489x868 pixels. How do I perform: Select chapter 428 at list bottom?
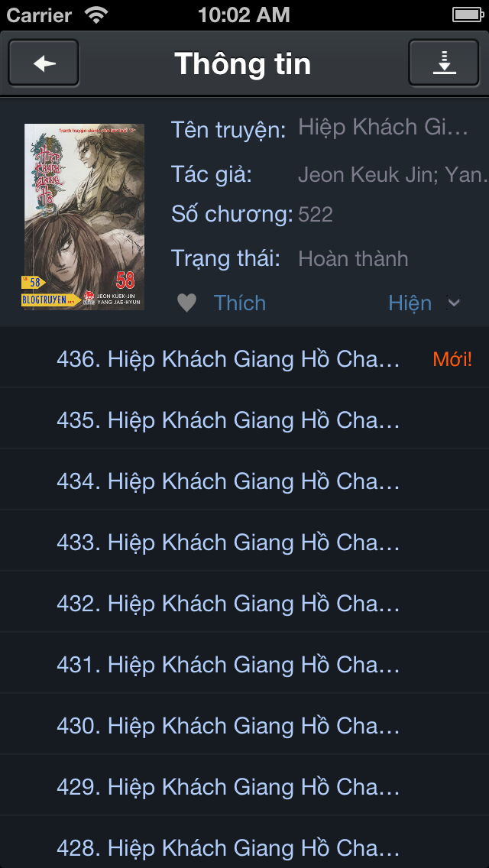[244, 843]
